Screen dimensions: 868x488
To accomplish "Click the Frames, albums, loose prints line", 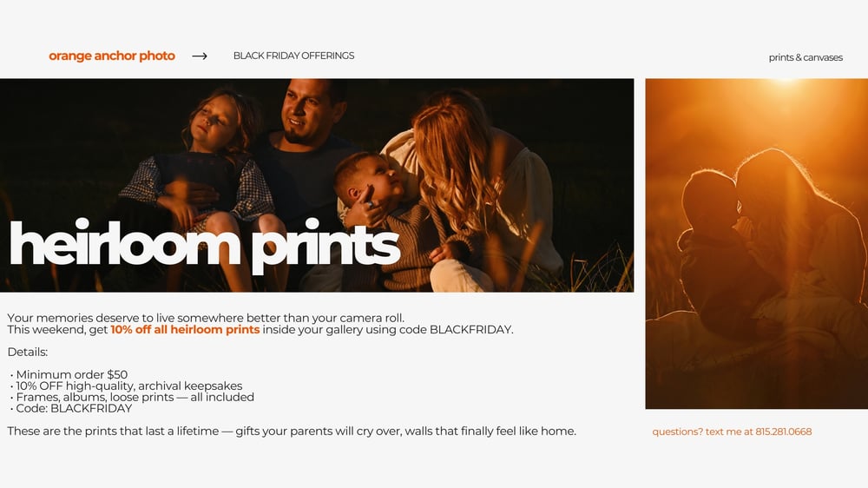I will pyautogui.click(x=132, y=397).
